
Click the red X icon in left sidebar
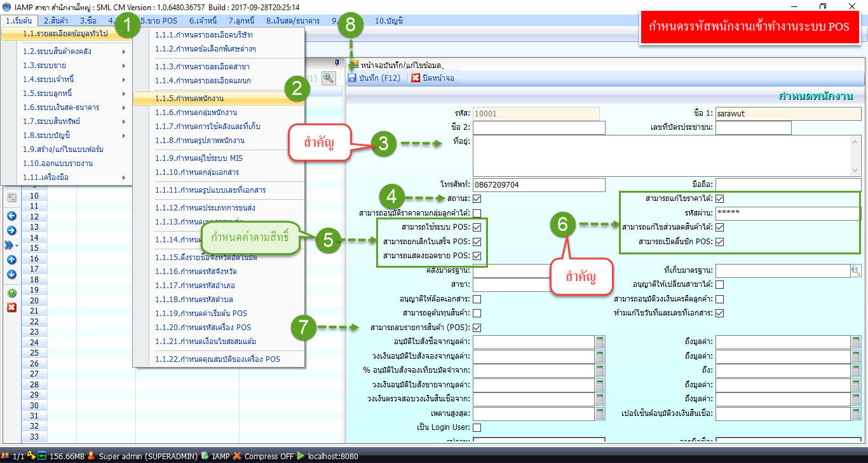click(x=11, y=308)
